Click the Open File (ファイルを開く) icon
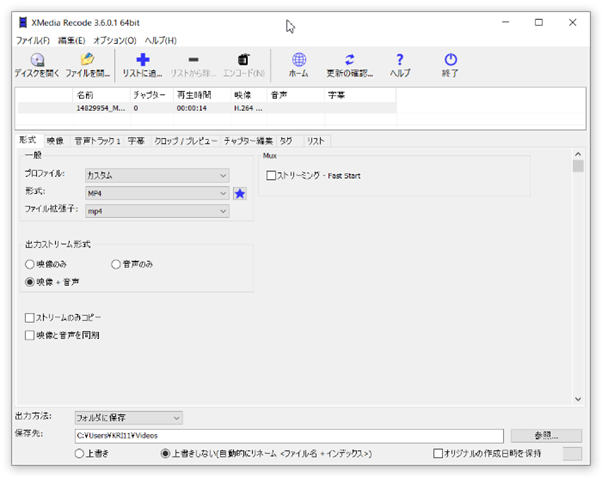Screen dimensions: 602x477 click(x=88, y=60)
